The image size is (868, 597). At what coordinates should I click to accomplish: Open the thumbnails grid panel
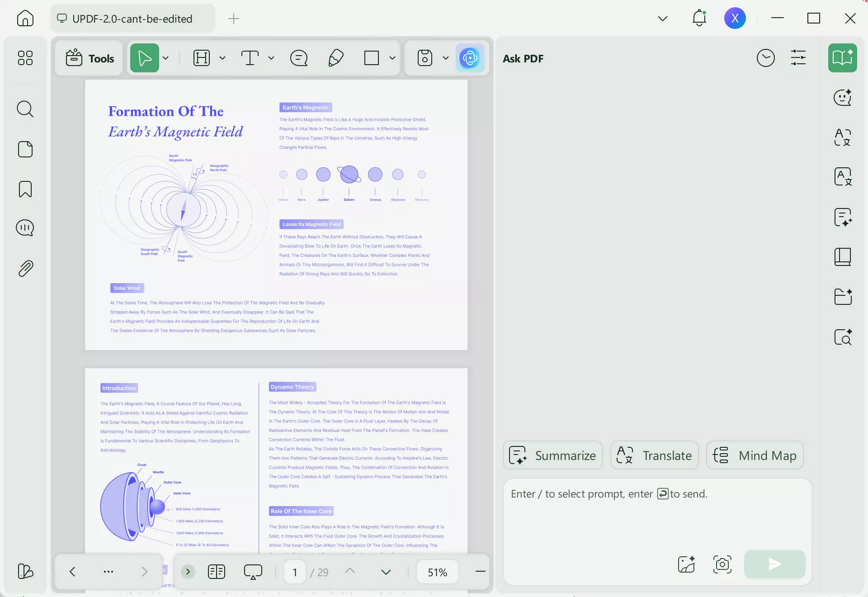[25, 58]
